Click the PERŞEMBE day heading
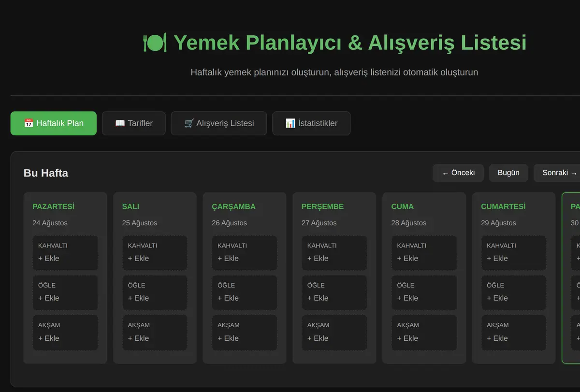The image size is (580, 392). [322, 206]
